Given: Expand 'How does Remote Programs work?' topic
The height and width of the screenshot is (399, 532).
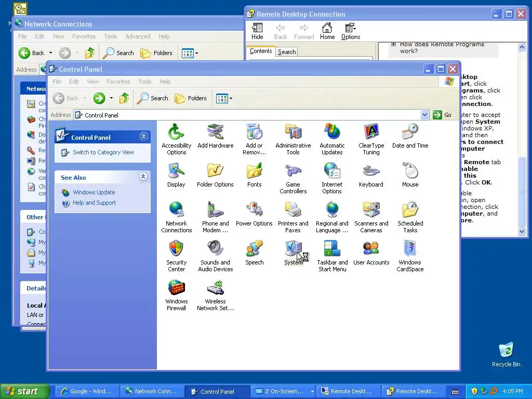Looking at the screenshot, I should pyautogui.click(x=394, y=44).
